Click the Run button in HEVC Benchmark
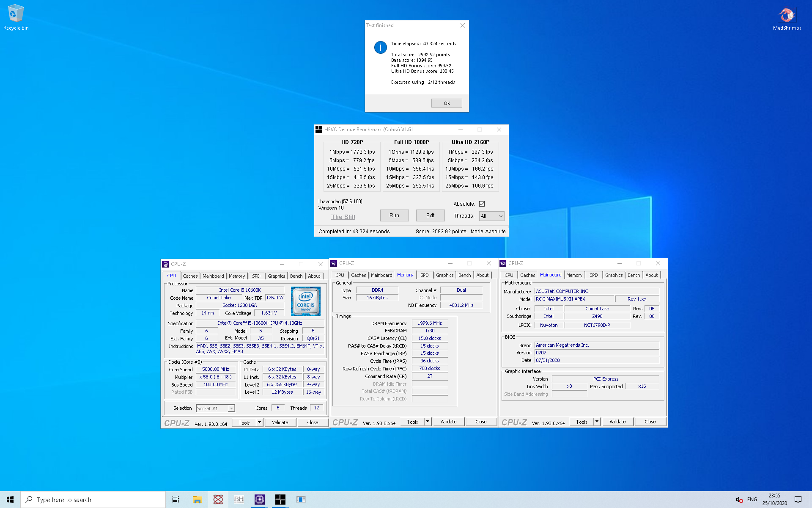Image resolution: width=812 pixels, height=508 pixels. (x=394, y=215)
